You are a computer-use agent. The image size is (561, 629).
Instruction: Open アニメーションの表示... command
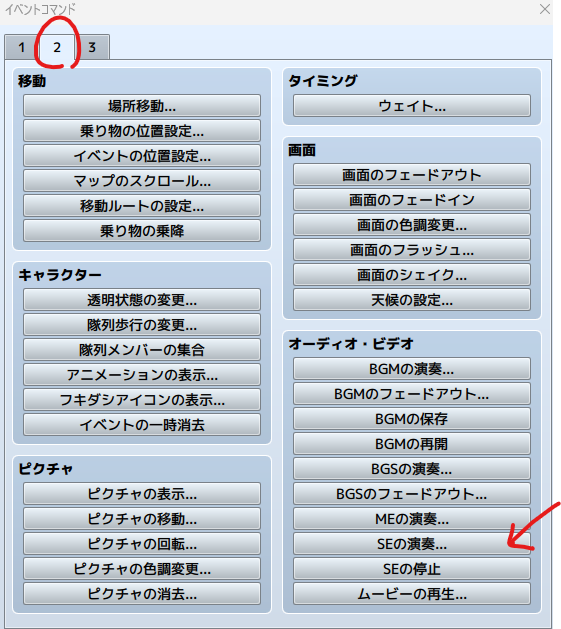[x=142, y=374]
